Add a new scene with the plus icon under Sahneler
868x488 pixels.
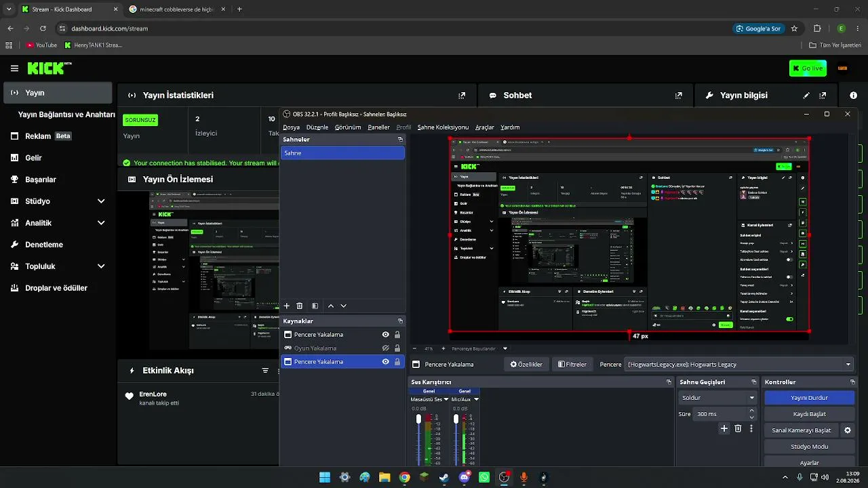pos(287,306)
